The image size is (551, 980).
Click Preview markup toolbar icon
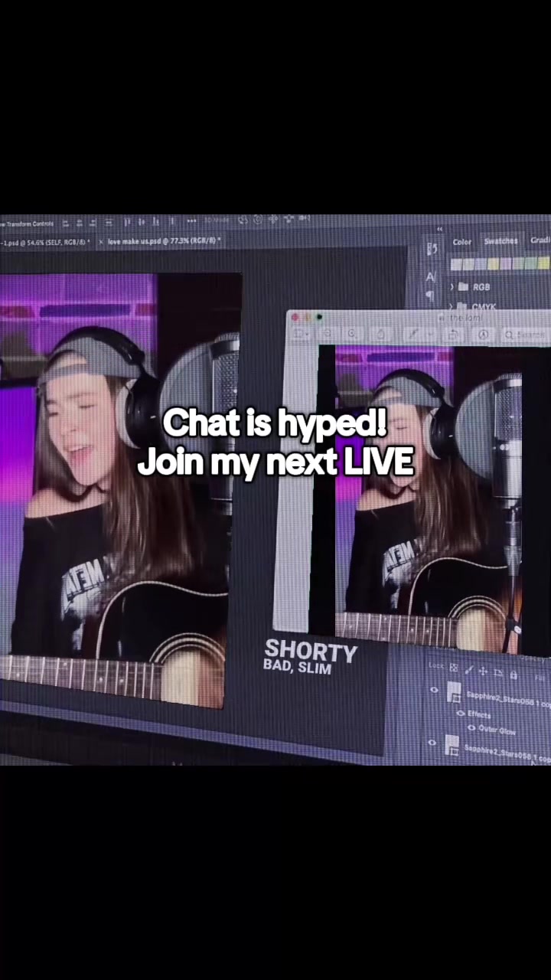point(483,335)
